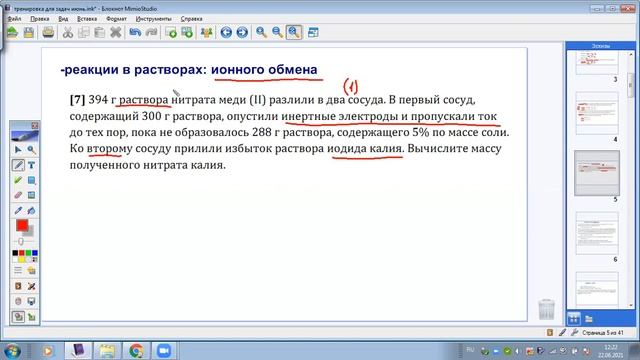Open page 3 thumbnail
The width and height of the screenshot is (640, 360).
coord(597,63)
